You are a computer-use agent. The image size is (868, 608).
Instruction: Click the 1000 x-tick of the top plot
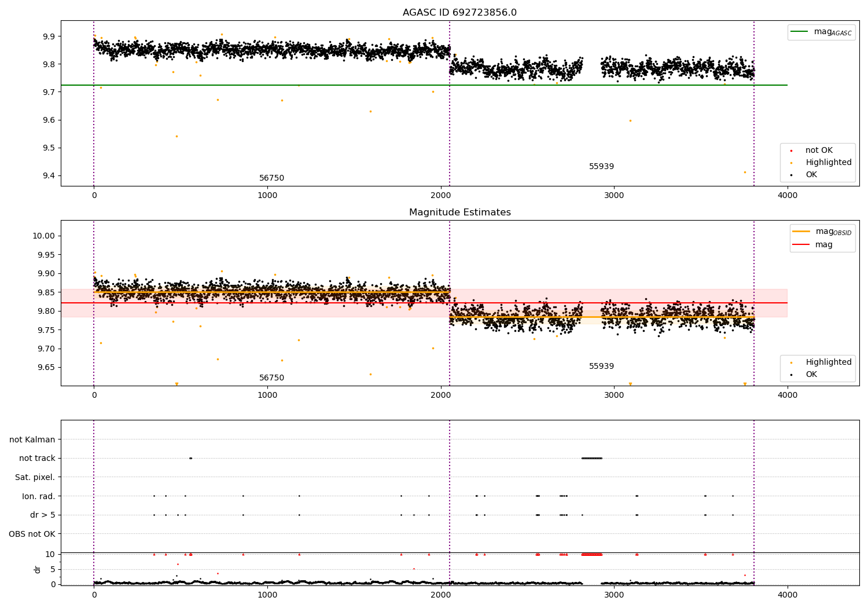[x=267, y=196]
